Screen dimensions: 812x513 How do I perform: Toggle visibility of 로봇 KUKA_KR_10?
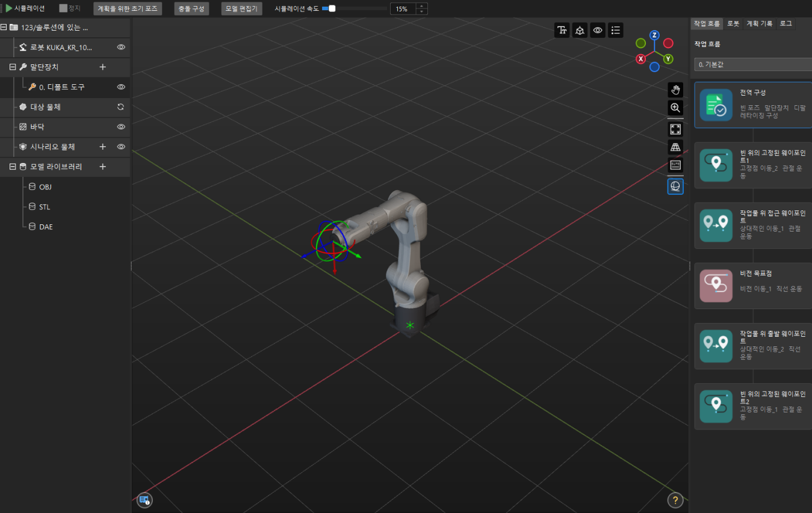point(121,47)
